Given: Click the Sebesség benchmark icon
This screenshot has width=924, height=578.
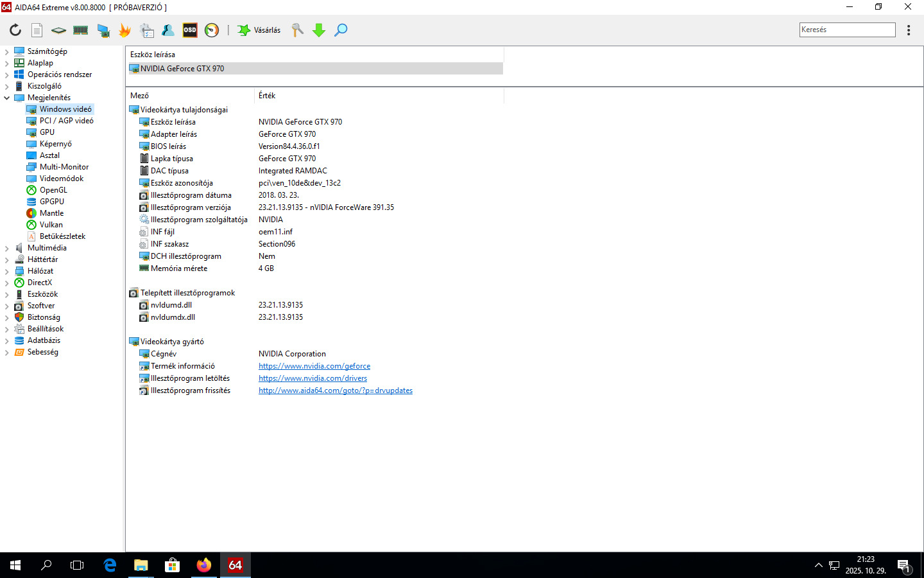Looking at the screenshot, I should [x=19, y=352].
